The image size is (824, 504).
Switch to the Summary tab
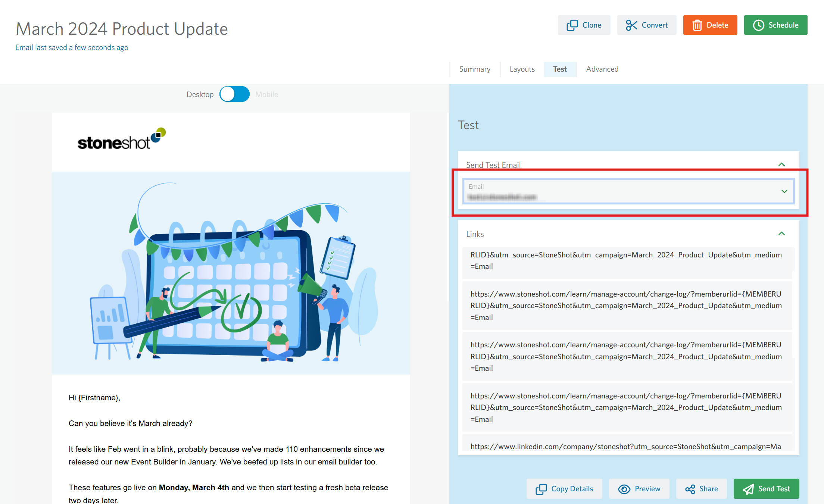pyautogui.click(x=475, y=69)
